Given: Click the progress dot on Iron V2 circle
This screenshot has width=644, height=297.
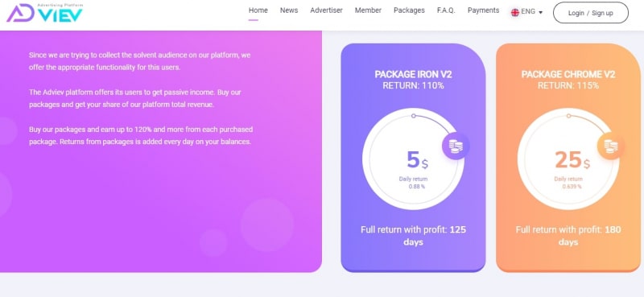Looking at the screenshot, I should point(414,116).
